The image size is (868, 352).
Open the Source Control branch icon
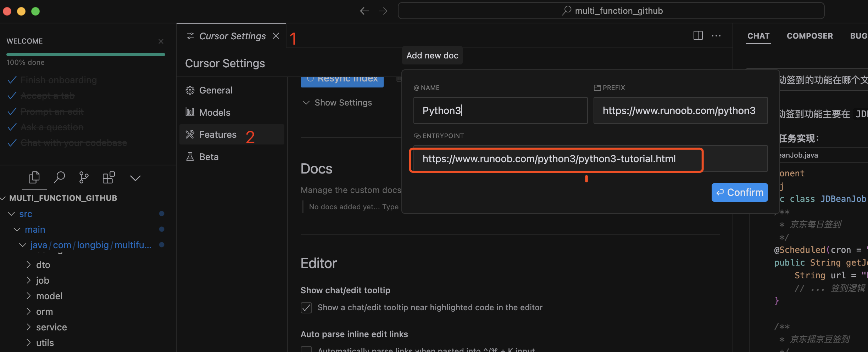(x=84, y=177)
